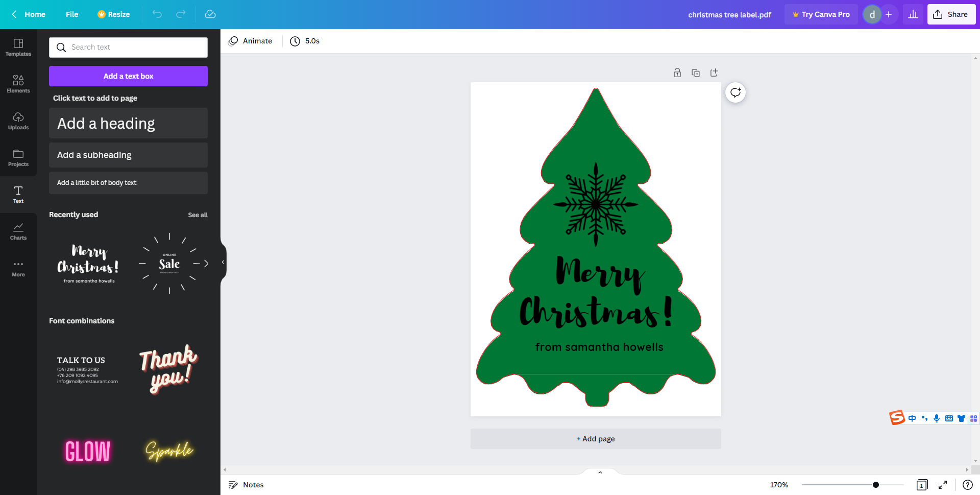
Task: Open the timer duration control showing 5.0s
Action: tap(305, 41)
